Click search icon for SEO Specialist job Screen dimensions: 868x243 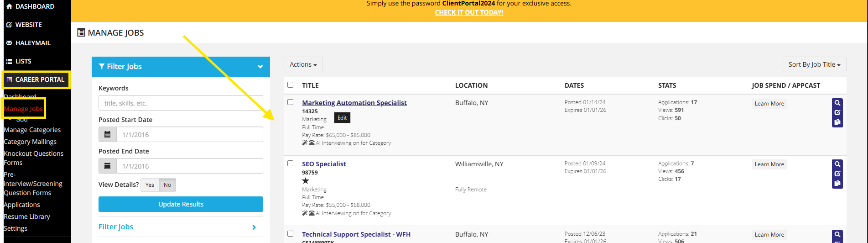pos(837,164)
